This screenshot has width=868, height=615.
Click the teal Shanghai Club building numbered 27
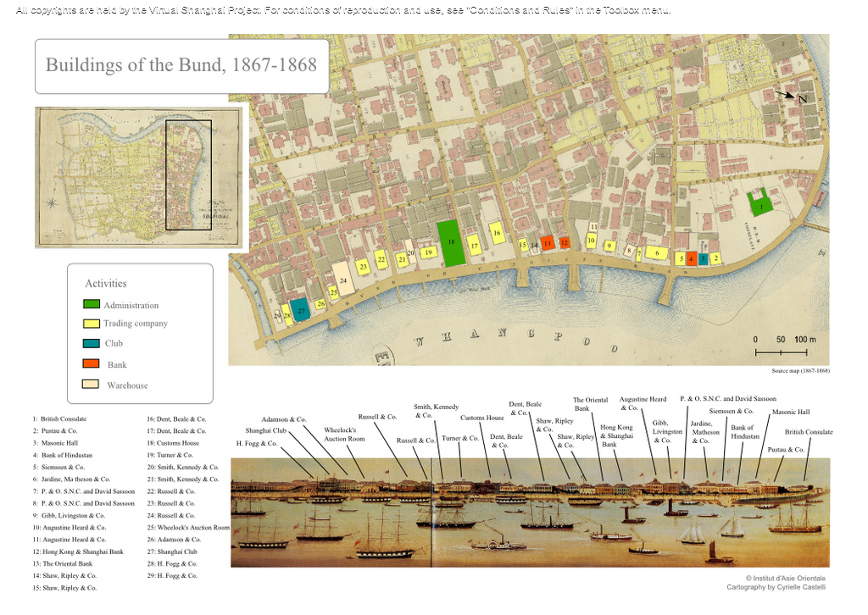pos(299,309)
